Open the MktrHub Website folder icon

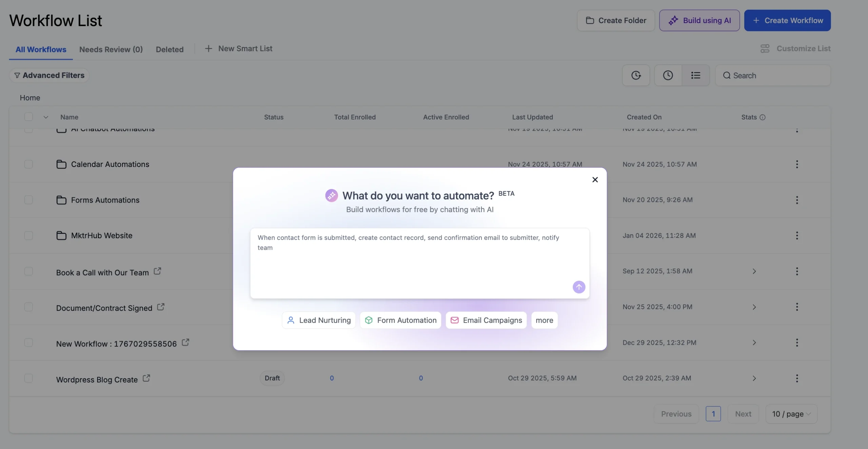[61, 236]
